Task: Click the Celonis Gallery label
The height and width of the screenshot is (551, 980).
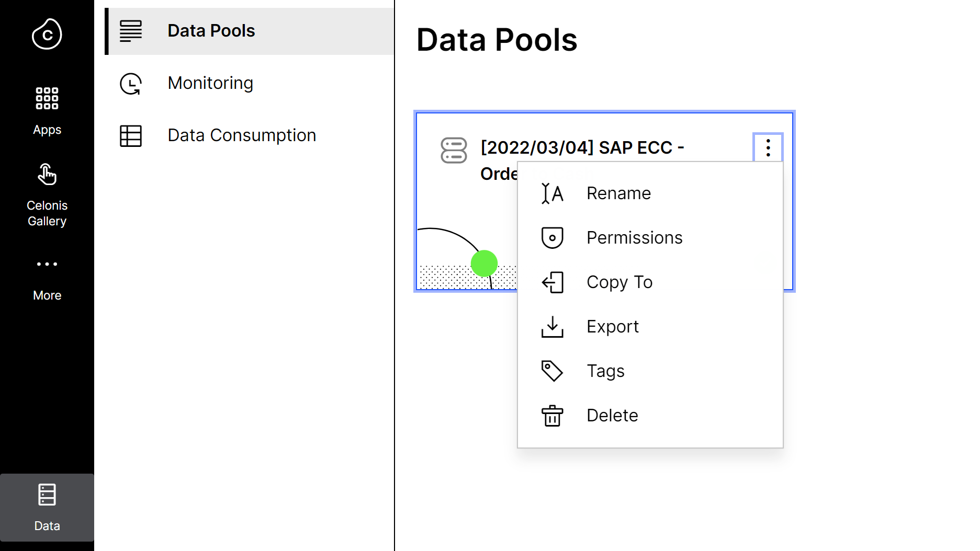Action: [x=47, y=213]
